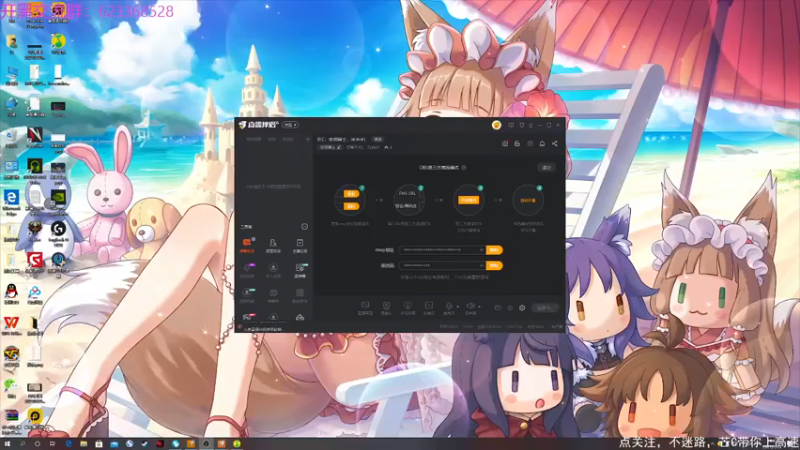The height and width of the screenshot is (450, 800).
Task: Click the grey start-live button at bottom right
Action: click(x=544, y=308)
